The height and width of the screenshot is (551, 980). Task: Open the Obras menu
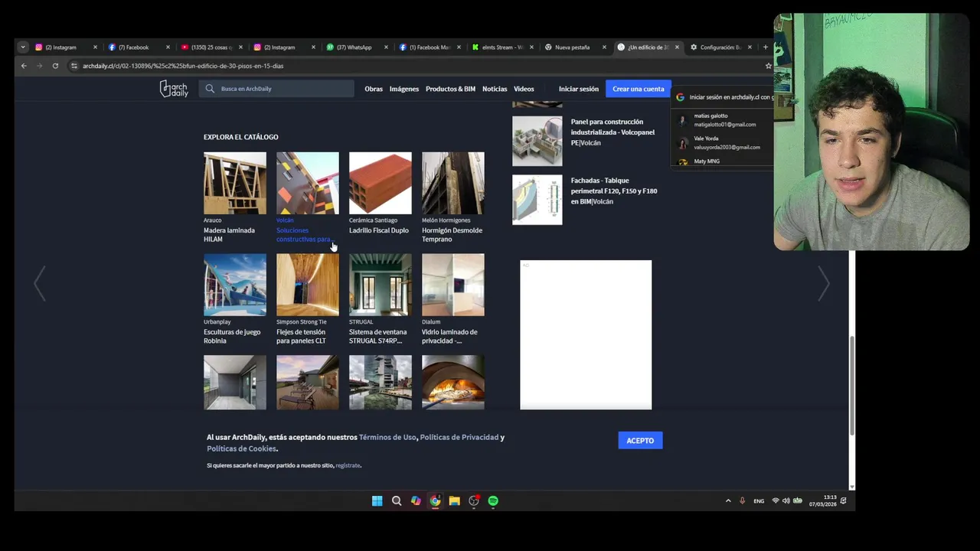click(374, 89)
